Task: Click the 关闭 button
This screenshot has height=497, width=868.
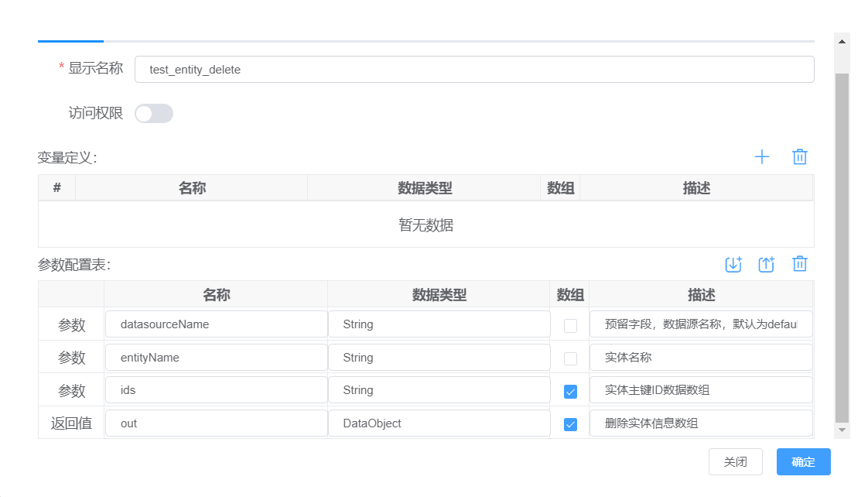Action: click(735, 462)
